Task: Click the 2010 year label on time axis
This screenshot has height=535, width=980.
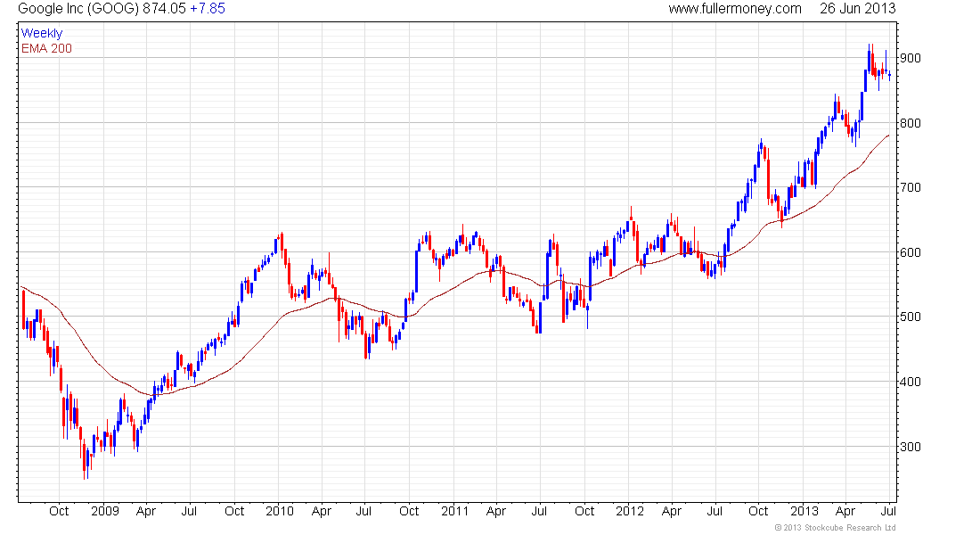Action: click(x=280, y=511)
